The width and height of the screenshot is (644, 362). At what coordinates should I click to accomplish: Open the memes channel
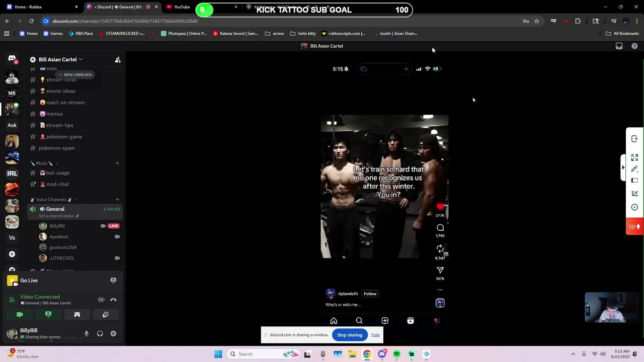75,114
